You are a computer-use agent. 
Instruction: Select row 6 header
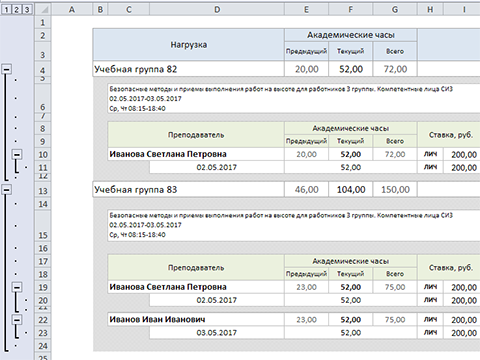pyautogui.click(x=43, y=99)
